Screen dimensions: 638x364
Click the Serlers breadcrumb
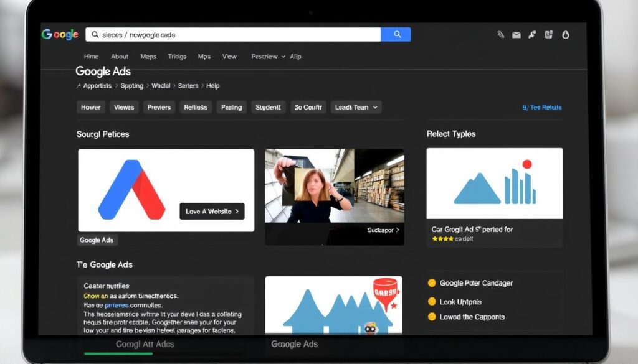point(188,86)
